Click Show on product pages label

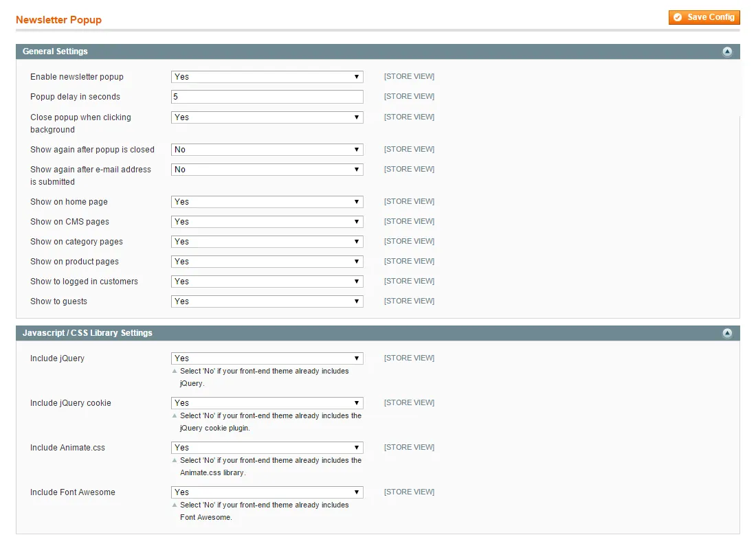[74, 262]
